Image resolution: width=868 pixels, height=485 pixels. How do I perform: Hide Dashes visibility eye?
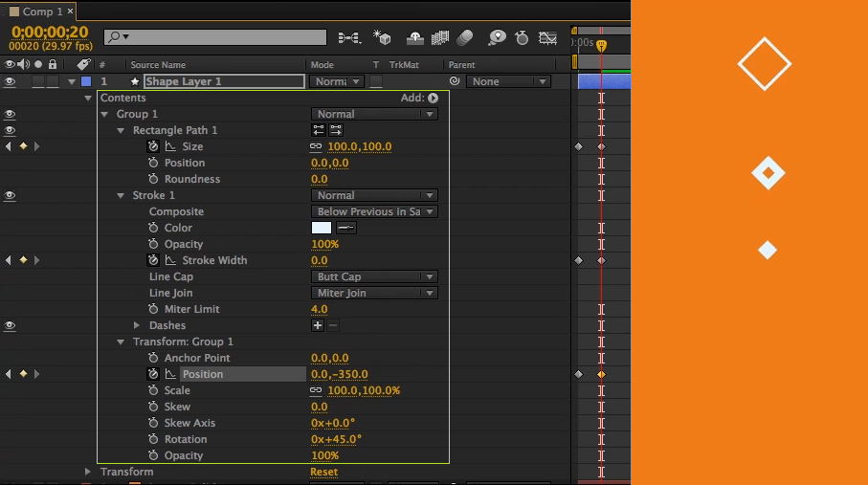(x=10, y=325)
